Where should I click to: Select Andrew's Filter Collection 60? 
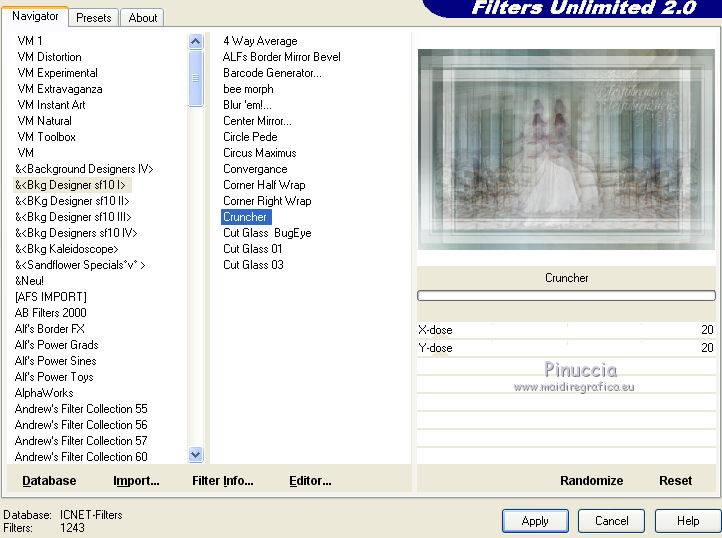81,457
